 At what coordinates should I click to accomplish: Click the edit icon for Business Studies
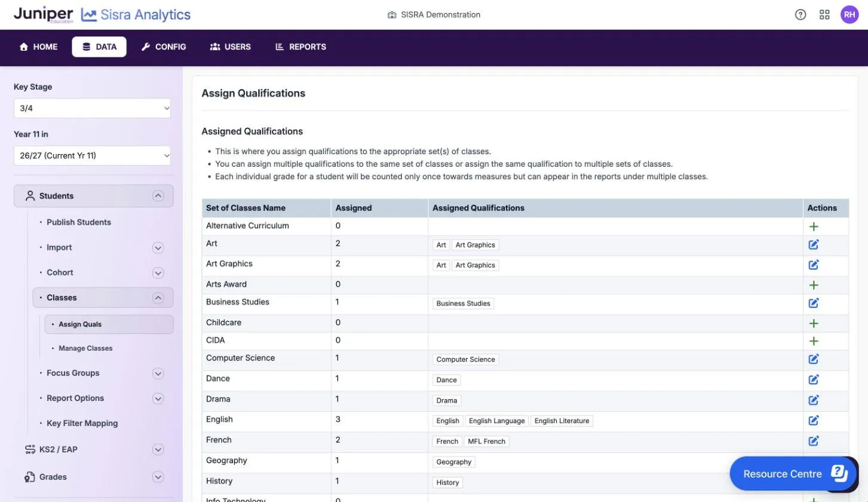[x=813, y=303]
